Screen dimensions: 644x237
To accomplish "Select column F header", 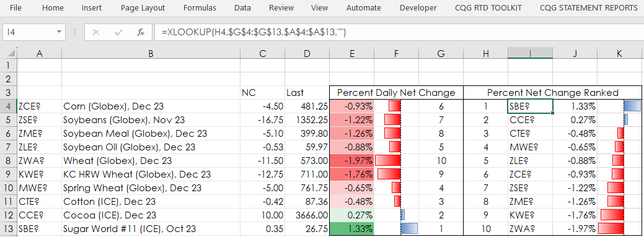I will (x=396, y=53).
